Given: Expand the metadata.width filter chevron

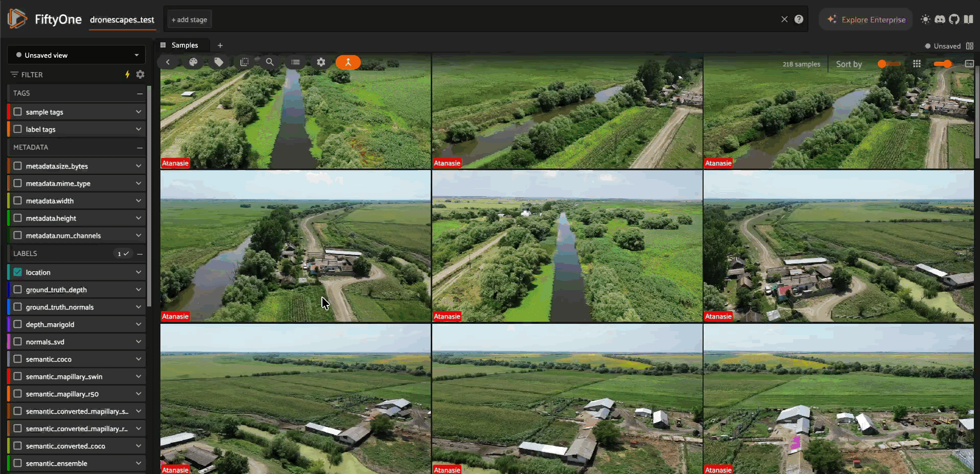Looking at the screenshot, I should (138, 201).
